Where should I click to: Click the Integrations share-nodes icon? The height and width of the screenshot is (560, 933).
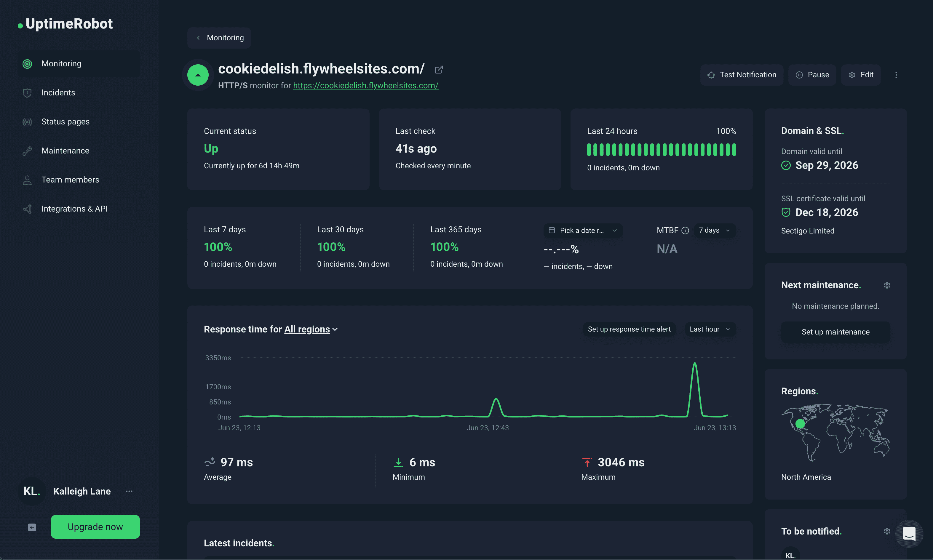click(27, 209)
